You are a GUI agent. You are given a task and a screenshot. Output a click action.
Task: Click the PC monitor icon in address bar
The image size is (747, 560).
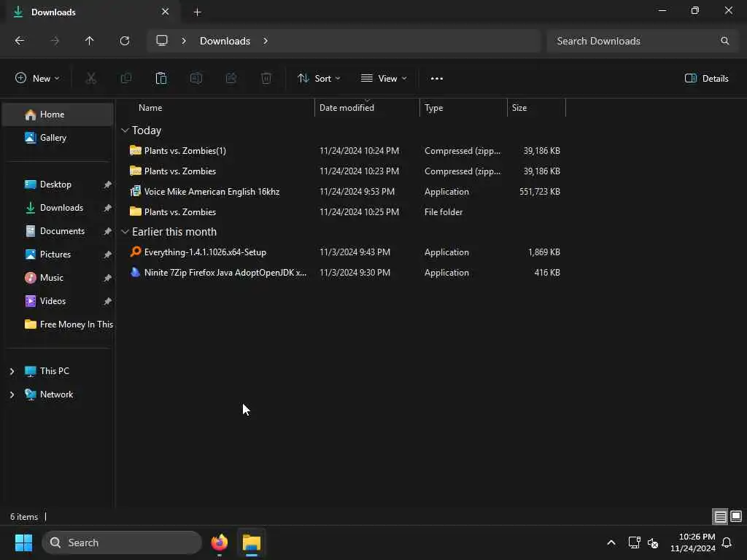point(162,41)
